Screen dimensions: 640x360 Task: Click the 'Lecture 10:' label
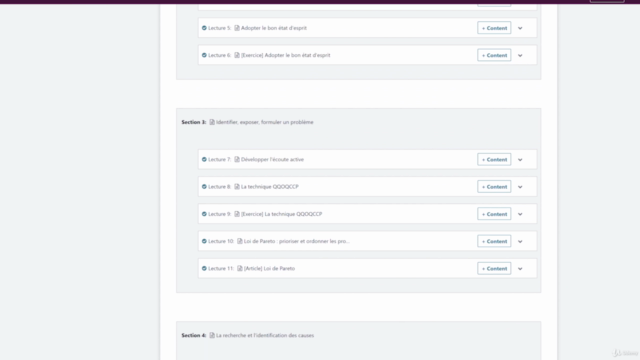[221, 241]
